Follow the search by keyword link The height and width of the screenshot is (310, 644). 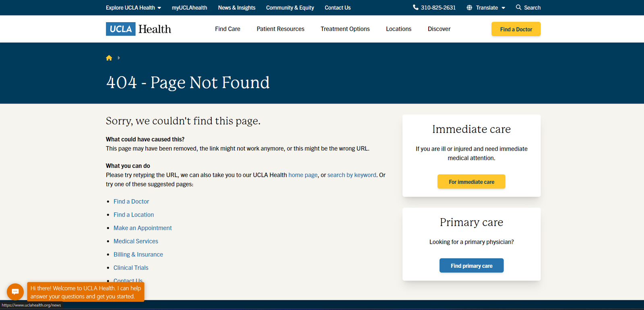[x=351, y=175]
